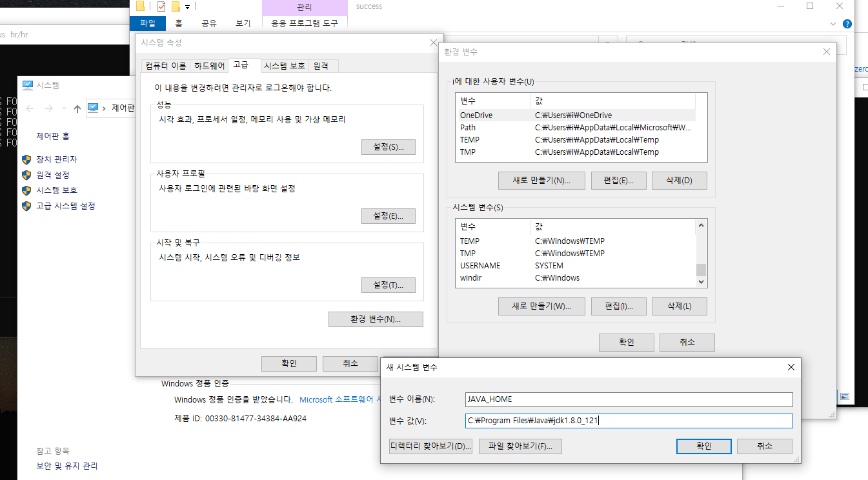This screenshot has width=868, height=480.
Task: Click the system variables list scroll-up arrow
Action: [x=701, y=226]
